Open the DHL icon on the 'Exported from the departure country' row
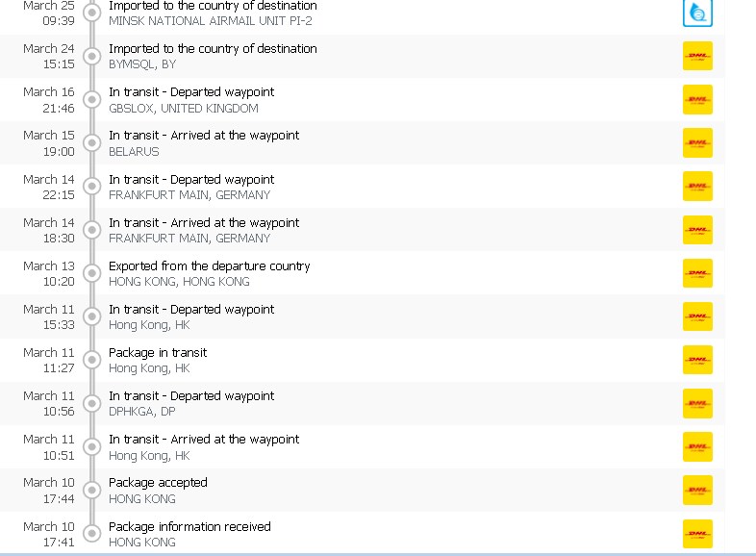This screenshot has height=556, width=756. [697, 273]
